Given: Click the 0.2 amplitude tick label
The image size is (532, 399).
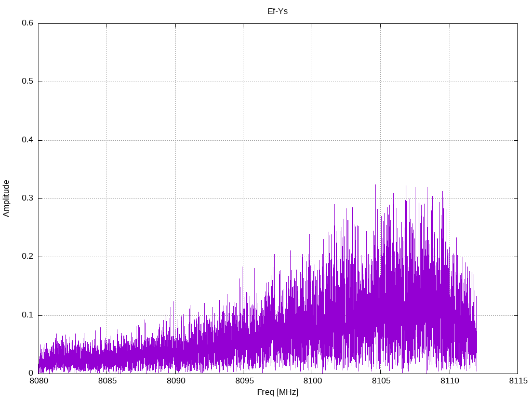Looking at the screenshot, I should click(28, 257).
